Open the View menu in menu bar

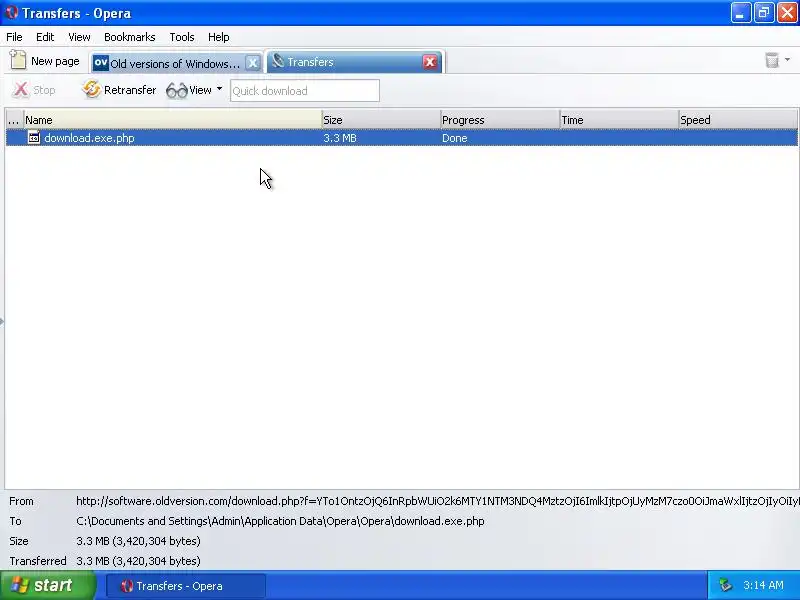click(x=79, y=37)
